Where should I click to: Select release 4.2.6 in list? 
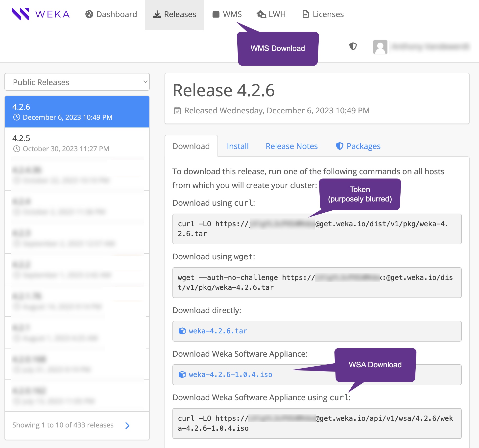[x=77, y=112]
